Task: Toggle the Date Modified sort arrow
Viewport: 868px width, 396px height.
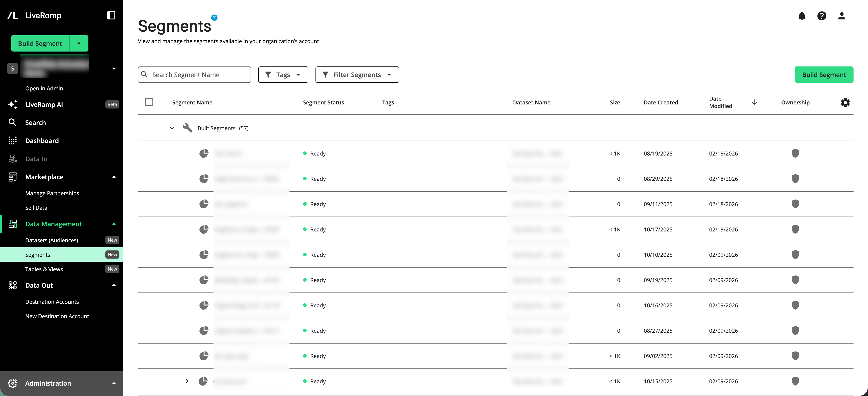Action: pyautogui.click(x=754, y=102)
